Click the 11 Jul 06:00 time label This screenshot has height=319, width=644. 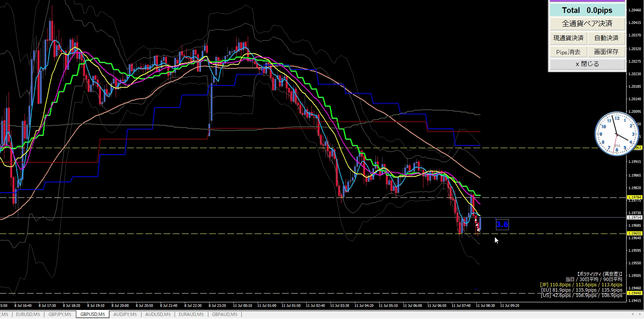[412, 305]
